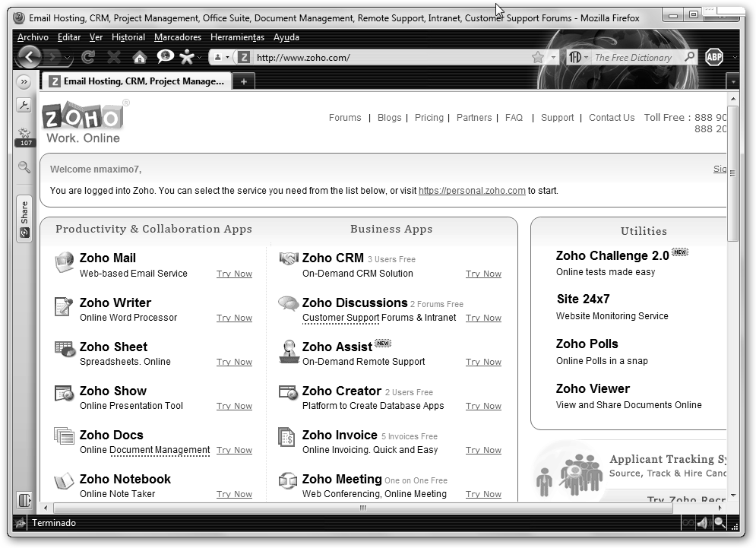Viewport: 756px width, 548px height.
Task: Go to the browser Home page
Action: 139,57
